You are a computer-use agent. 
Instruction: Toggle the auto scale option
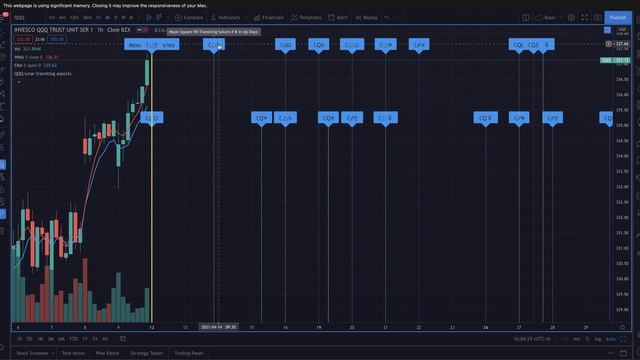(x=610, y=339)
